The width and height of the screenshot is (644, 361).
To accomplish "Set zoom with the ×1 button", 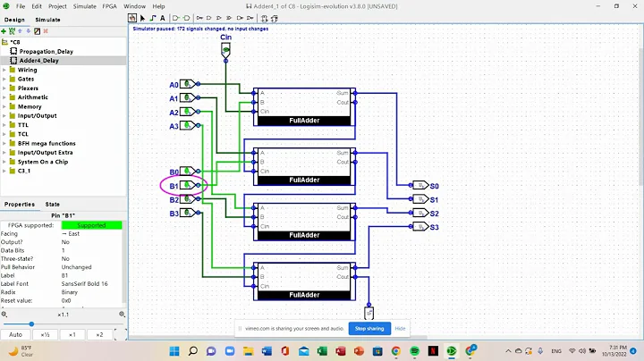I will (x=72, y=335).
